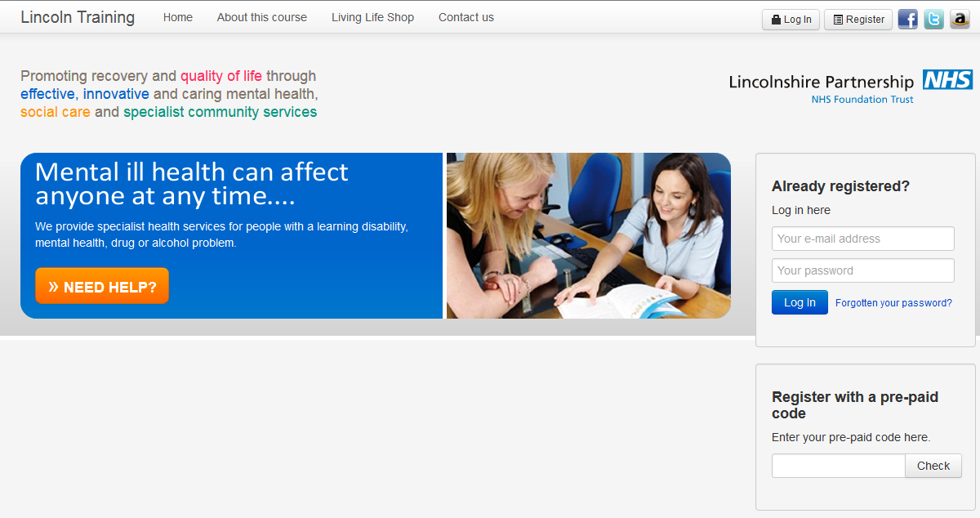The height and width of the screenshot is (518, 980).
Task: Open the Living Life Shop menu item
Action: (x=372, y=17)
